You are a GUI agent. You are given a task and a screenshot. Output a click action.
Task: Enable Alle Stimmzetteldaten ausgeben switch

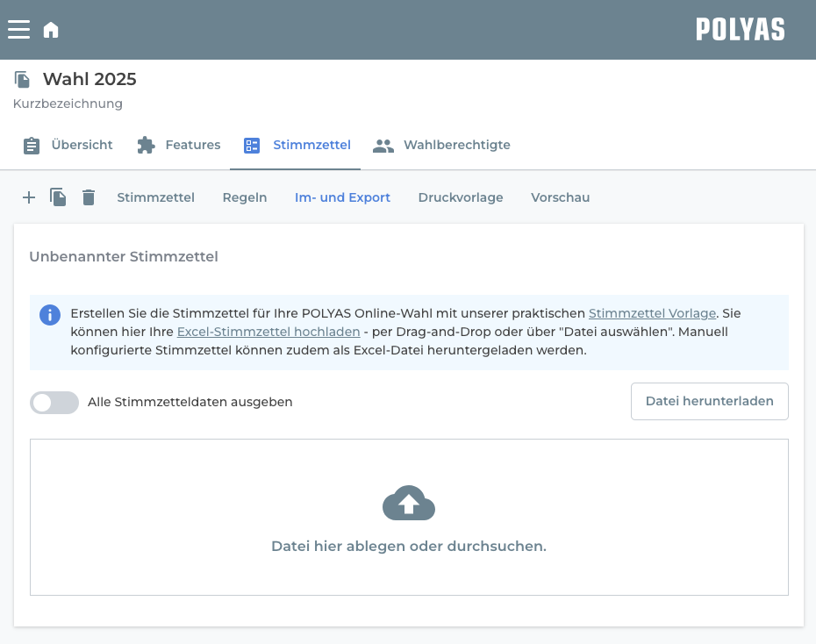pyautogui.click(x=54, y=402)
